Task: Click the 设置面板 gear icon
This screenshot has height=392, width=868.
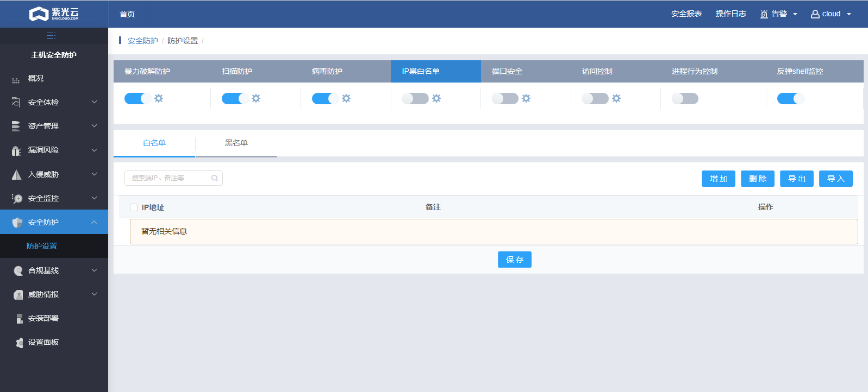Action: 19,343
